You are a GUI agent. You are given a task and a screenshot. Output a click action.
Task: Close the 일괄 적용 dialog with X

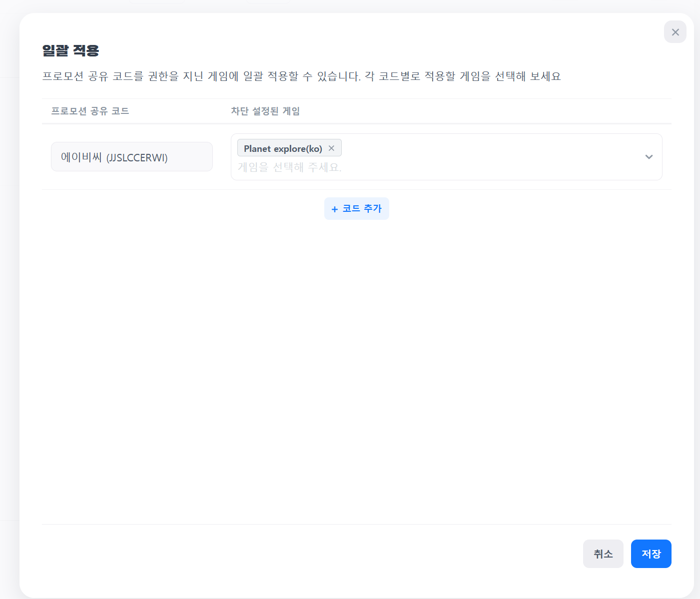pyautogui.click(x=675, y=32)
